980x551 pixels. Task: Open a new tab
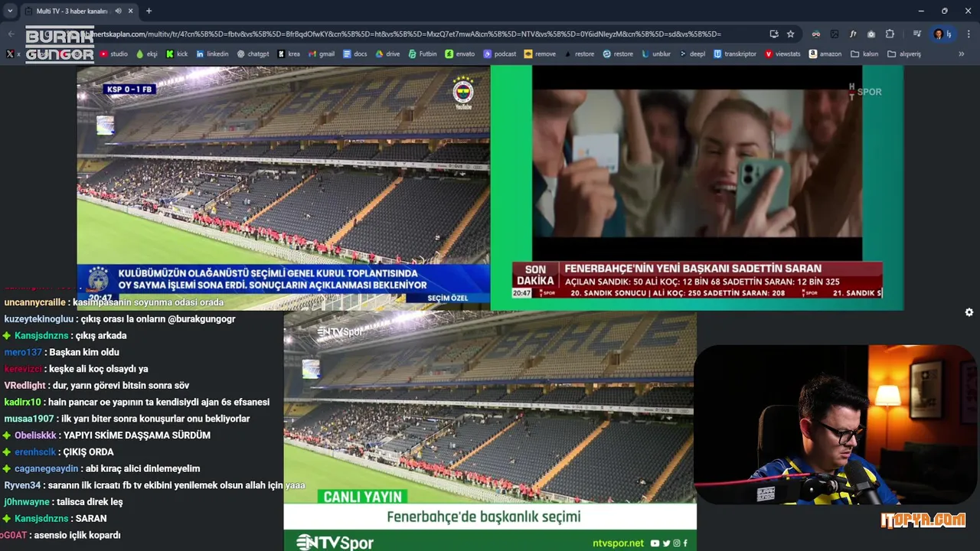pyautogui.click(x=149, y=11)
